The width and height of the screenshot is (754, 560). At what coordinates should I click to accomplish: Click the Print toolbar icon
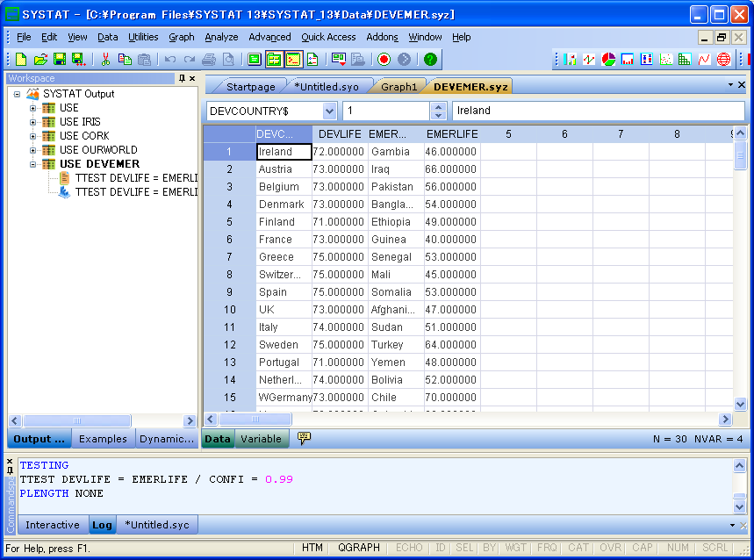pyautogui.click(x=209, y=59)
